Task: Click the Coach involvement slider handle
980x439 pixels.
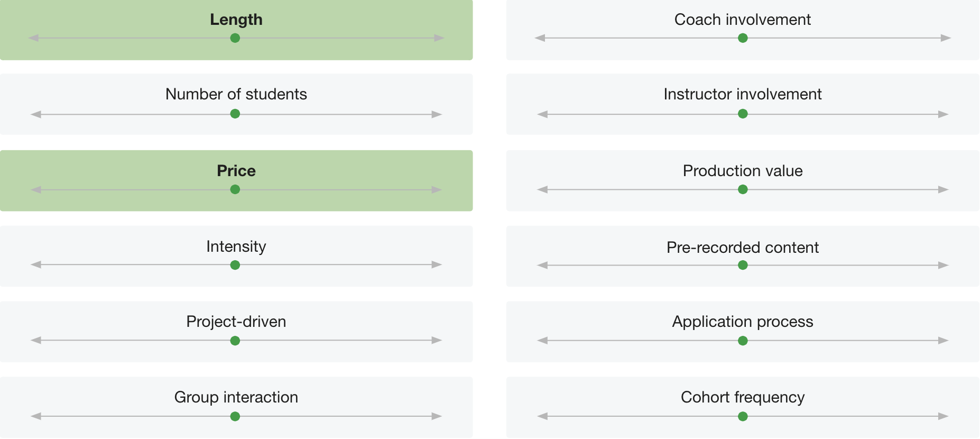Action: tap(743, 38)
